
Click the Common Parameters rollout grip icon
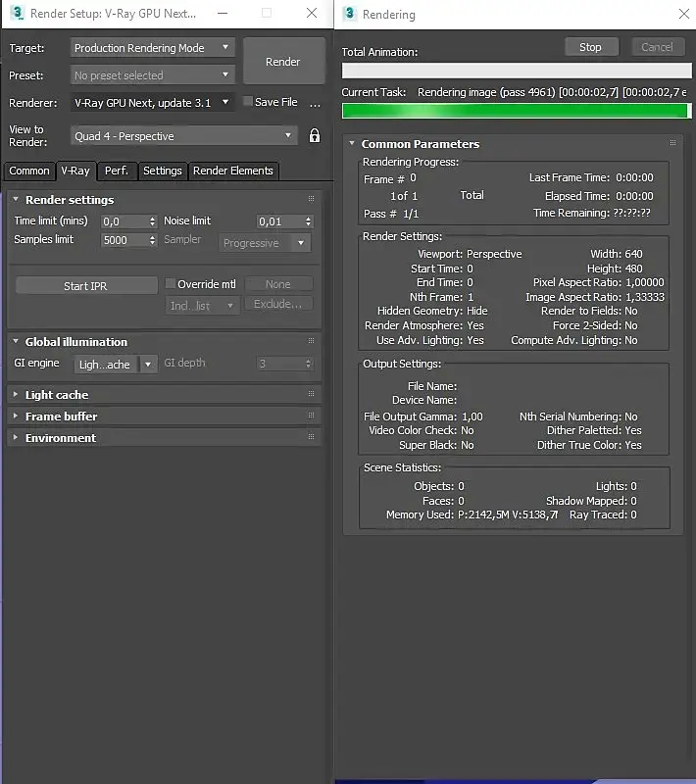(x=672, y=143)
